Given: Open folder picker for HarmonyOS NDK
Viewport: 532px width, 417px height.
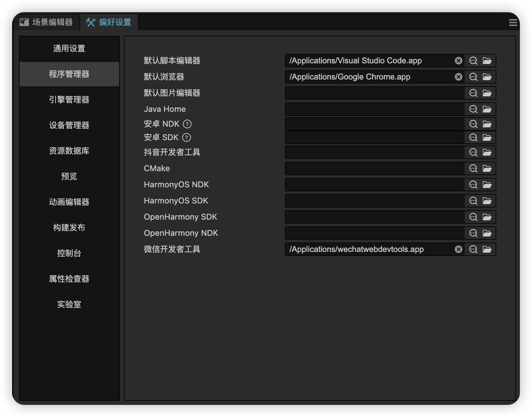Looking at the screenshot, I should pyautogui.click(x=487, y=185).
